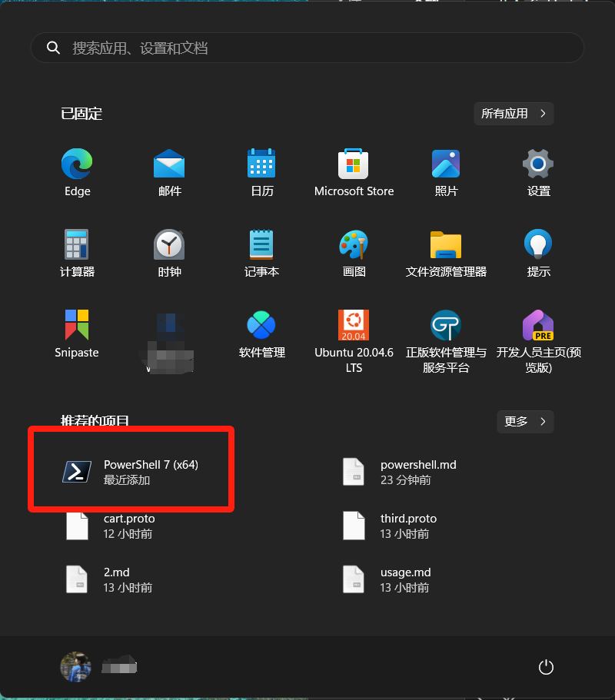Launch Snipaste from pinned apps

(x=77, y=334)
